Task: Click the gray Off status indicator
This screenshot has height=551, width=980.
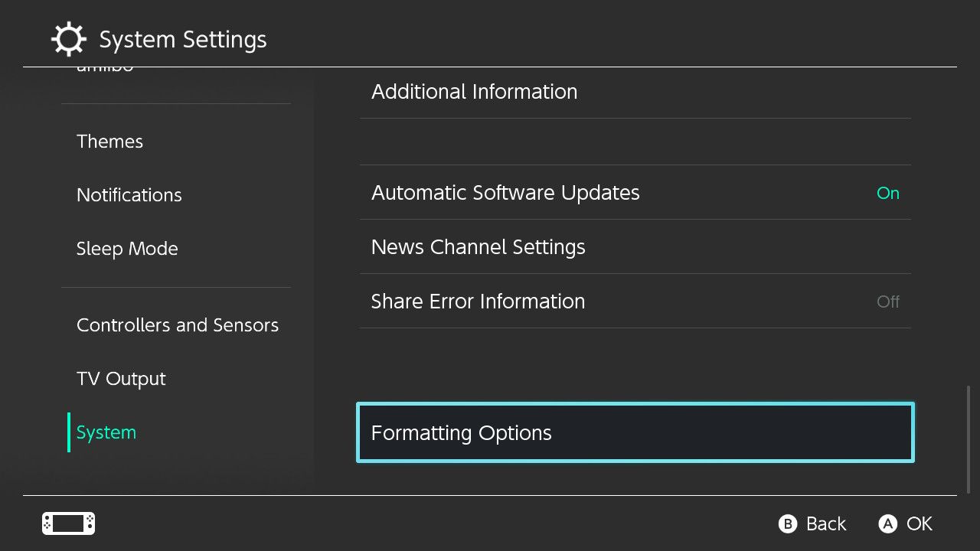Action: (x=887, y=302)
